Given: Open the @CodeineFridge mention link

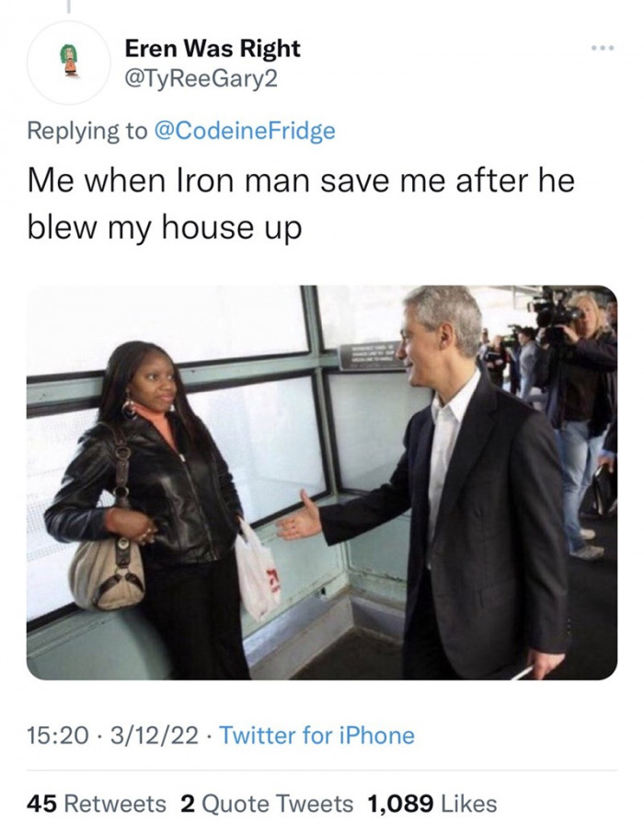Looking at the screenshot, I should click(x=244, y=130).
